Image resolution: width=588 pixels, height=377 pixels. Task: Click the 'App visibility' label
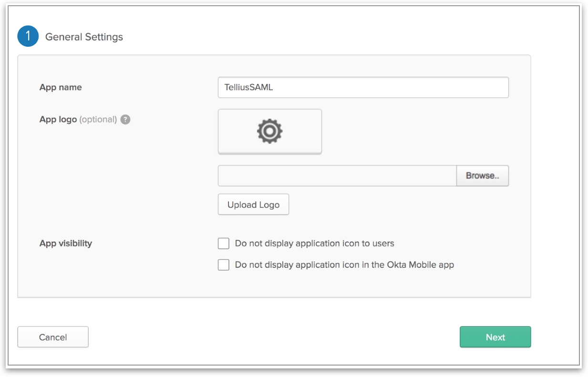[x=66, y=244]
